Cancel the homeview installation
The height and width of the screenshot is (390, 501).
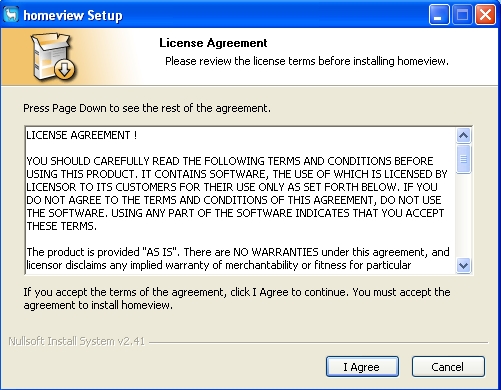tap(448, 367)
